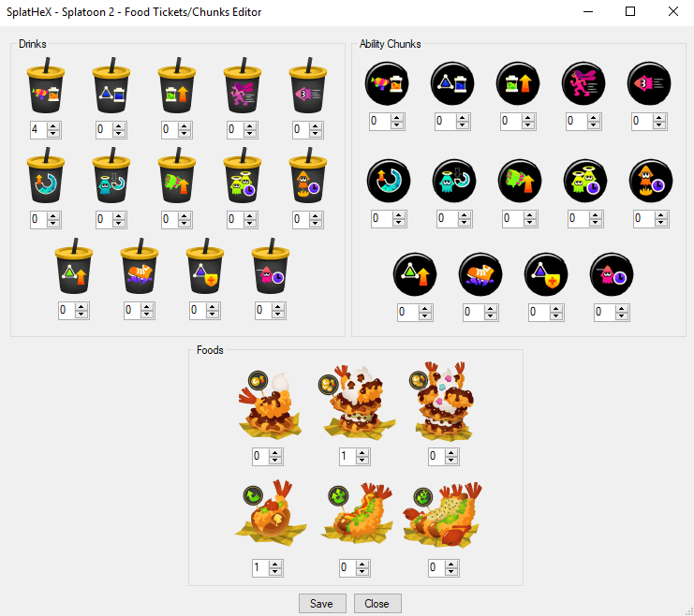
Task: Increase the Swim Speed Up chunk count
Action: click(659, 117)
